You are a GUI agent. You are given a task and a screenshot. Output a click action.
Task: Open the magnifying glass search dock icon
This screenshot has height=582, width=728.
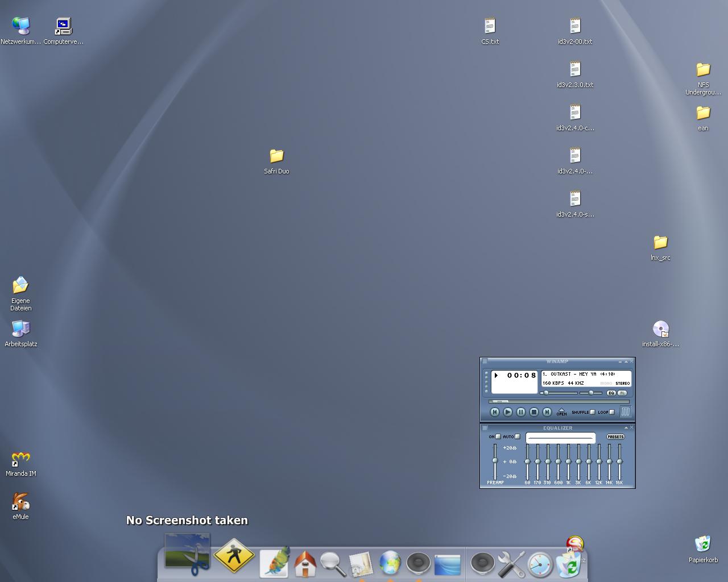(333, 564)
